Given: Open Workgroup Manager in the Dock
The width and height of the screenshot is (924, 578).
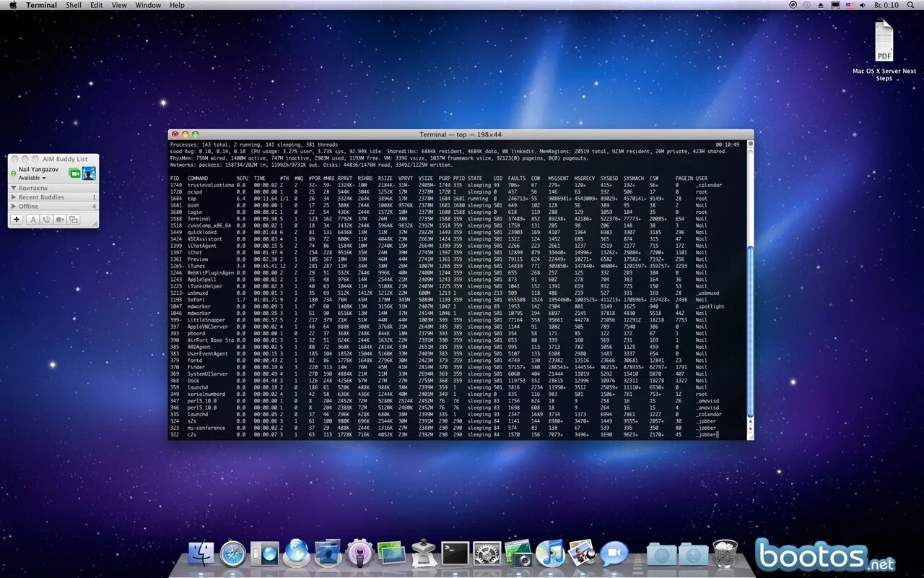Looking at the screenshot, I should click(327, 554).
